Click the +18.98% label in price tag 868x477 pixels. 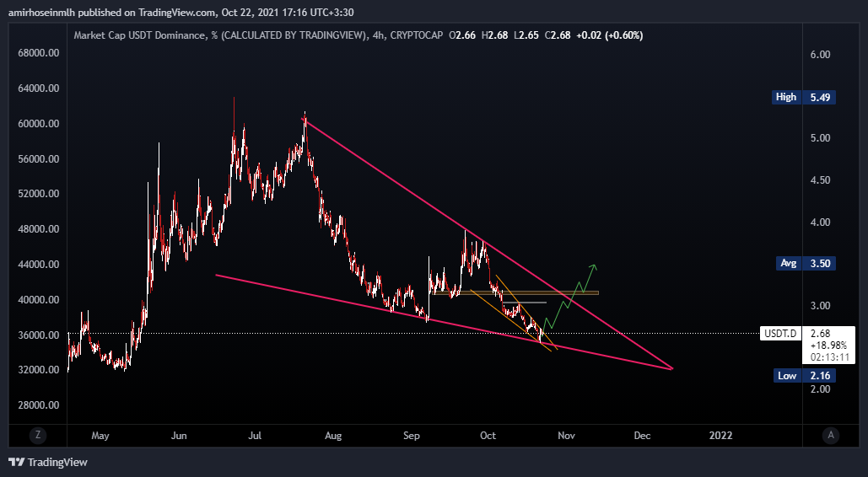point(828,346)
